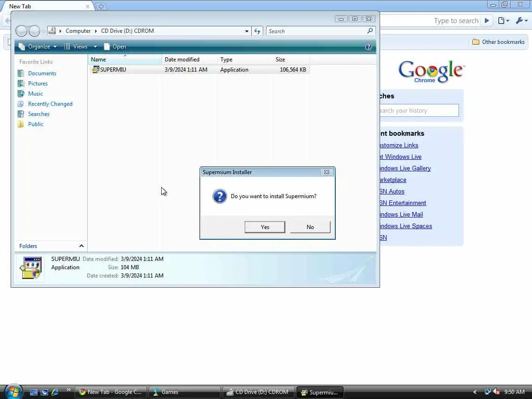This screenshot has width=532, height=399.
Task: Open Other bookmarks folder in Chrome
Action: (498, 42)
